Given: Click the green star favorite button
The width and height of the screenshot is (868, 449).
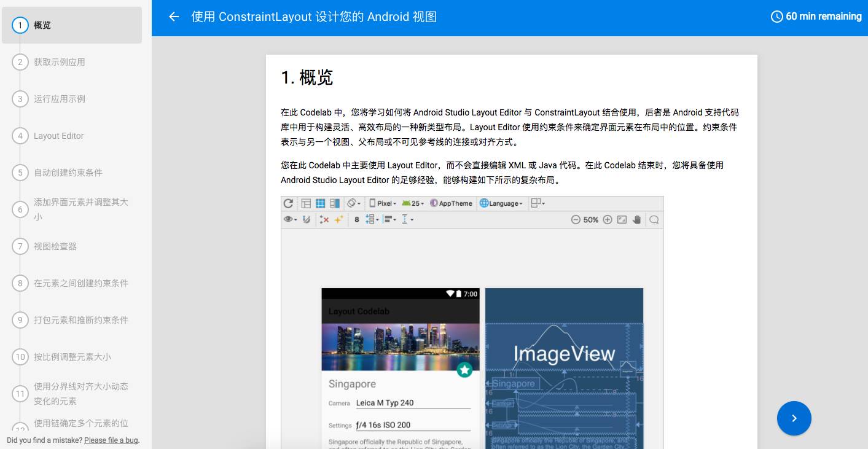Looking at the screenshot, I should click(464, 370).
